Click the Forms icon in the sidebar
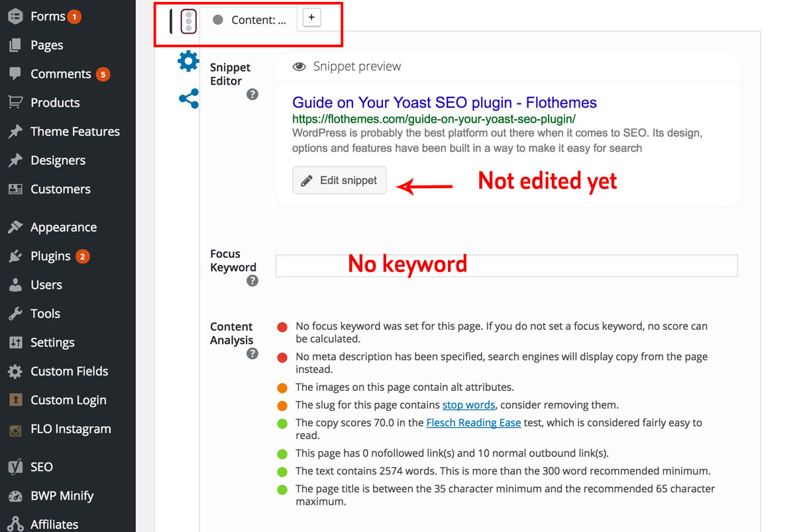 [15, 17]
